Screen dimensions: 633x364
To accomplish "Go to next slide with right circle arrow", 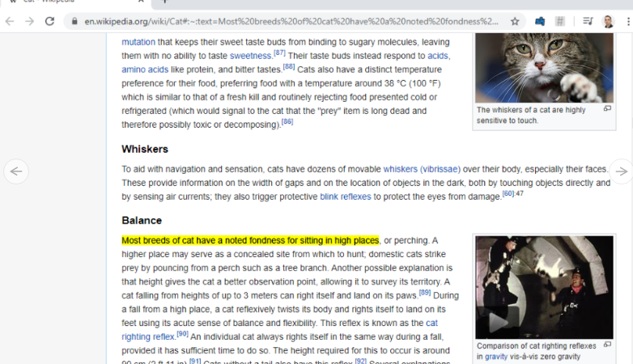I will point(621,171).
